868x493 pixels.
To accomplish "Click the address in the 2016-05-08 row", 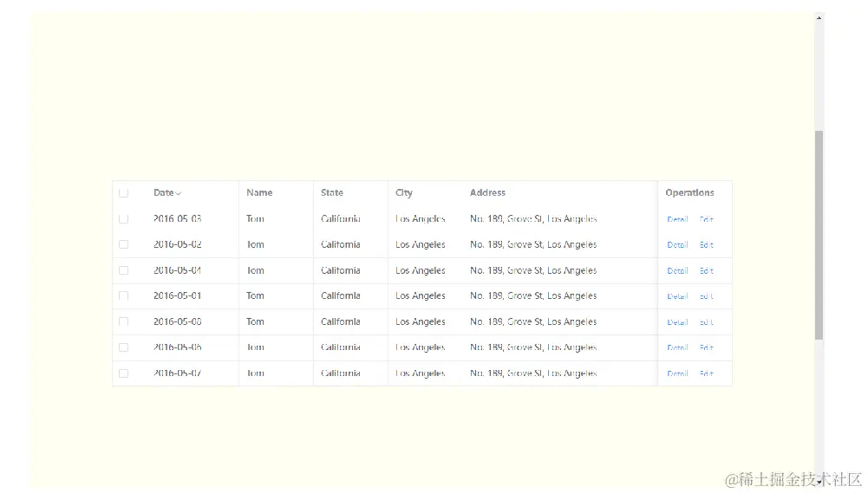I will [x=533, y=321].
